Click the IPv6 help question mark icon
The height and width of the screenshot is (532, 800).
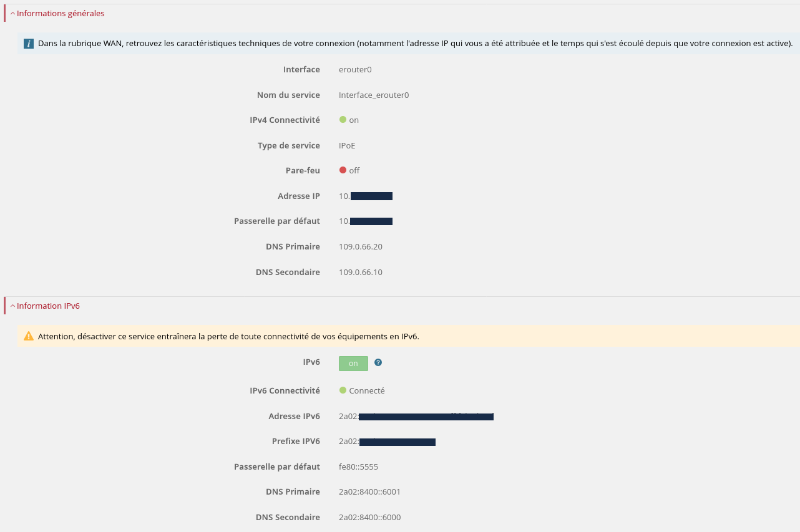[378, 362]
